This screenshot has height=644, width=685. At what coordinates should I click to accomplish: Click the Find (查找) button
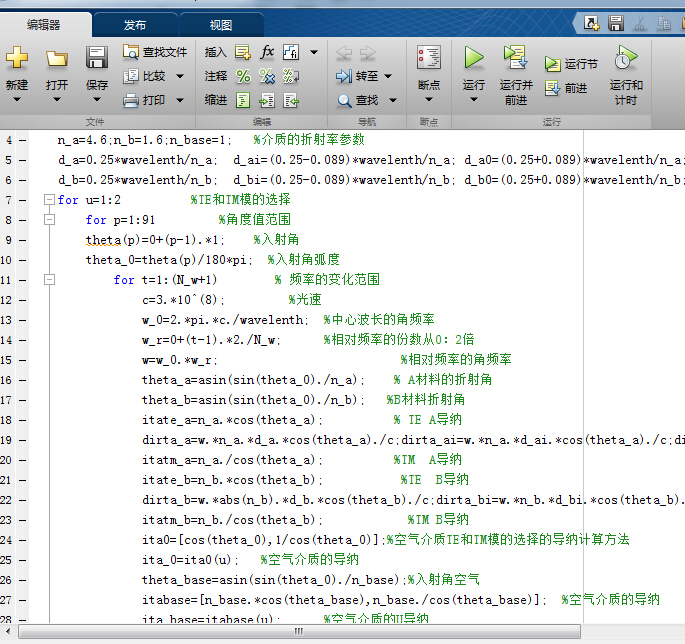[x=357, y=100]
